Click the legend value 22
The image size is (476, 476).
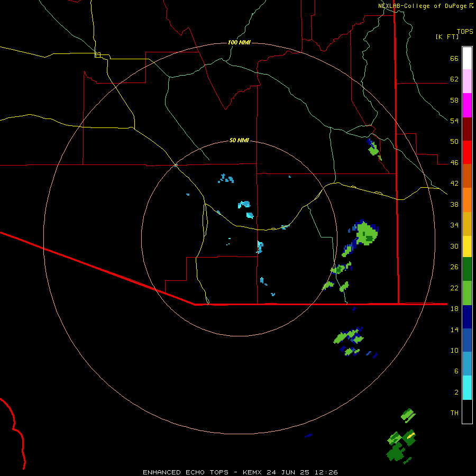click(454, 288)
